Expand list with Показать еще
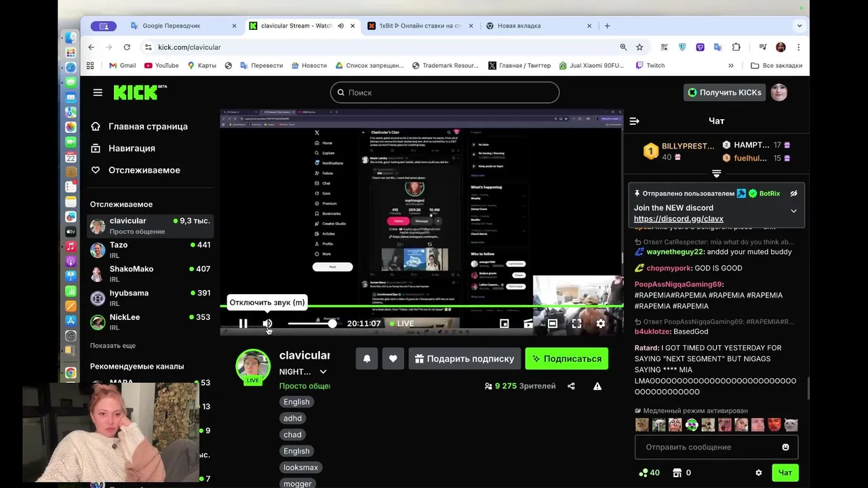868x488 pixels. [113, 346]
